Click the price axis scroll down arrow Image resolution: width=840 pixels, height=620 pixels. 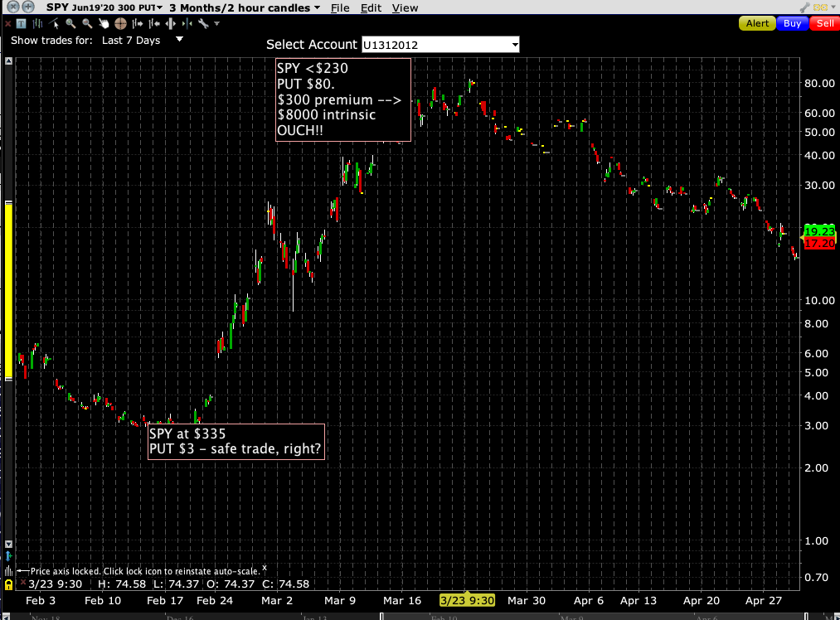(x=8, y=544)
